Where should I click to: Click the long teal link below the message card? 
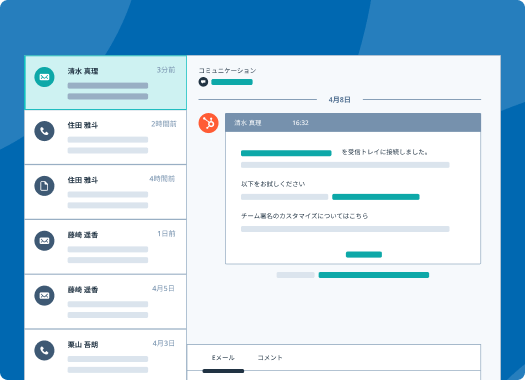click(x=374, y=275)
